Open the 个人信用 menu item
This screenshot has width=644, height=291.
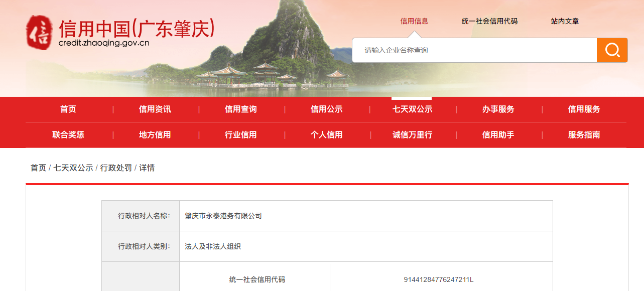pyautogui.click(x=327, y=135)
